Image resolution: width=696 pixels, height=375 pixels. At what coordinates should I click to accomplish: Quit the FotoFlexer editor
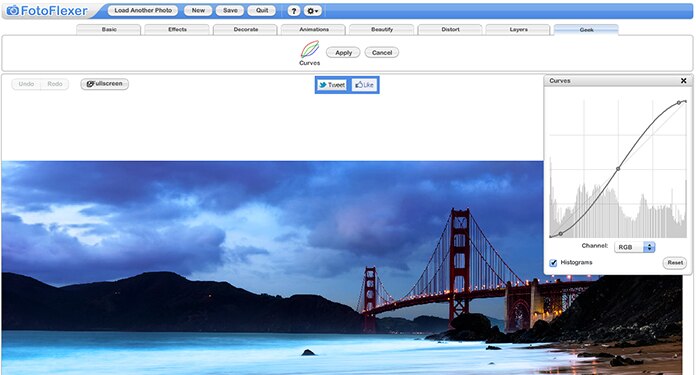(261, 10)
